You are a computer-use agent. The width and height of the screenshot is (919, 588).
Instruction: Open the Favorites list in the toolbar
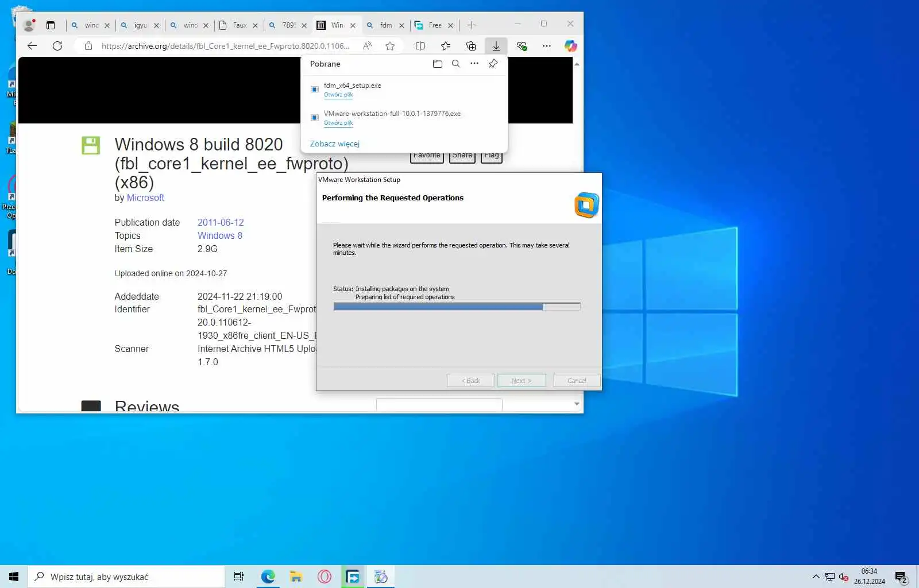pyautogui.click(x=446, y=46)
